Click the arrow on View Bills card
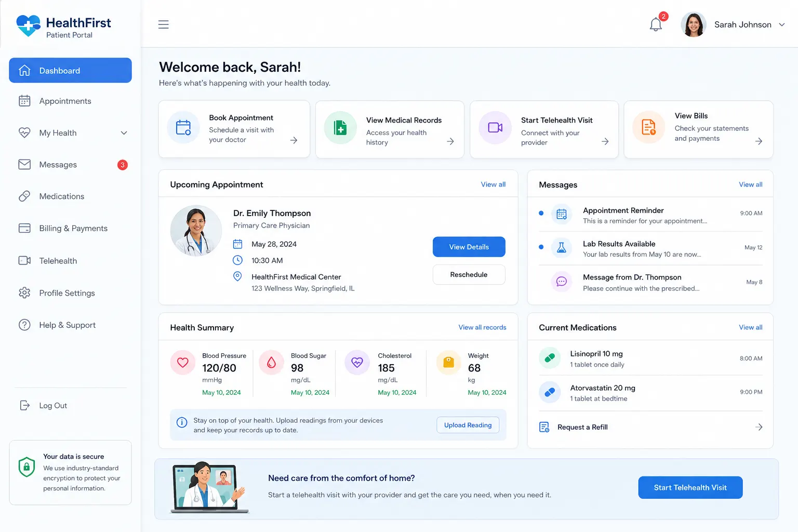 click(759, 141)
